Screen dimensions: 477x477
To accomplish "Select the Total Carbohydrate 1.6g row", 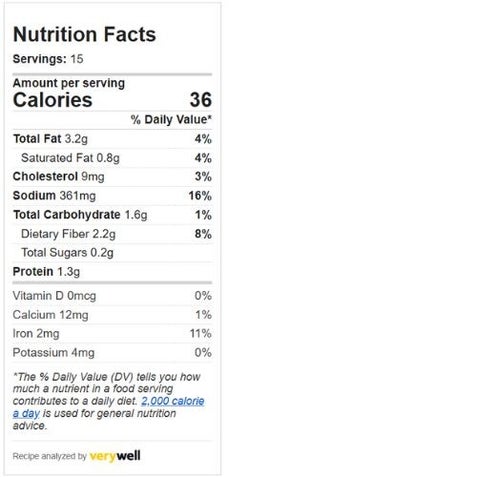I will (x=112, y=215).
